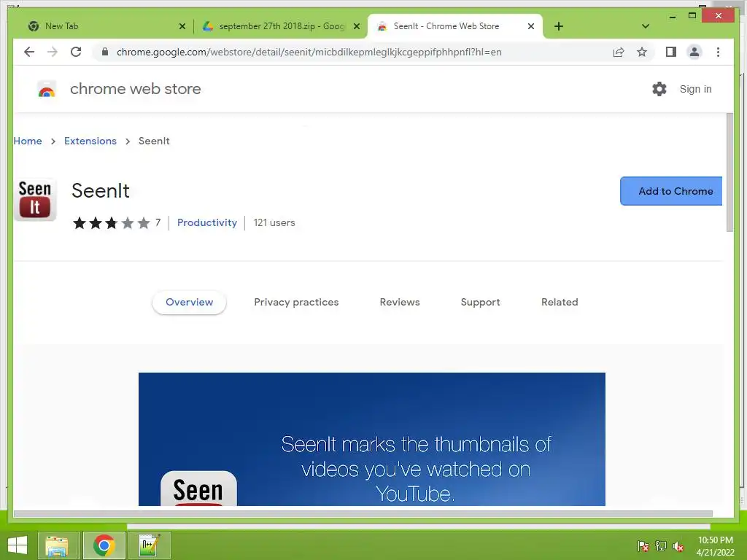Click the page vertical scrollbar thumb
Viewport: 747px width, 560px height.
(x=729, y=172)
